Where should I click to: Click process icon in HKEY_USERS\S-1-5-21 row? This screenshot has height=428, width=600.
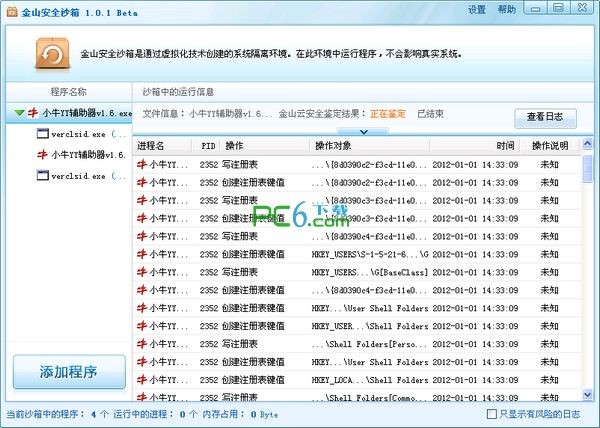[x=142, y=254]
